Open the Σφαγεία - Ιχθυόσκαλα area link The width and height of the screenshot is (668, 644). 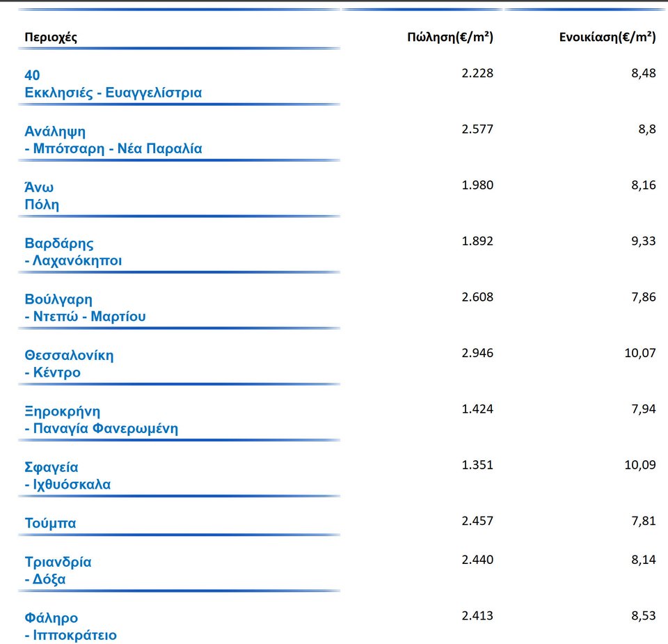point(67,476)
